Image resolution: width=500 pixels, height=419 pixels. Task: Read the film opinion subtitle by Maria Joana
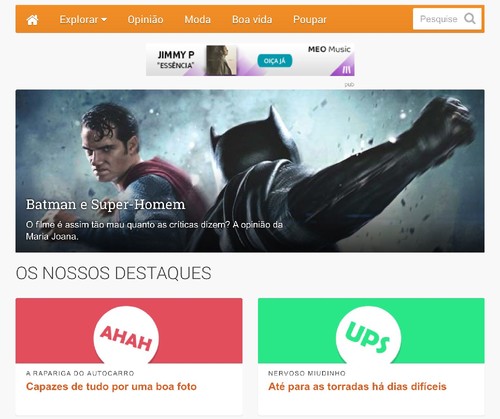tap(154, 231)
